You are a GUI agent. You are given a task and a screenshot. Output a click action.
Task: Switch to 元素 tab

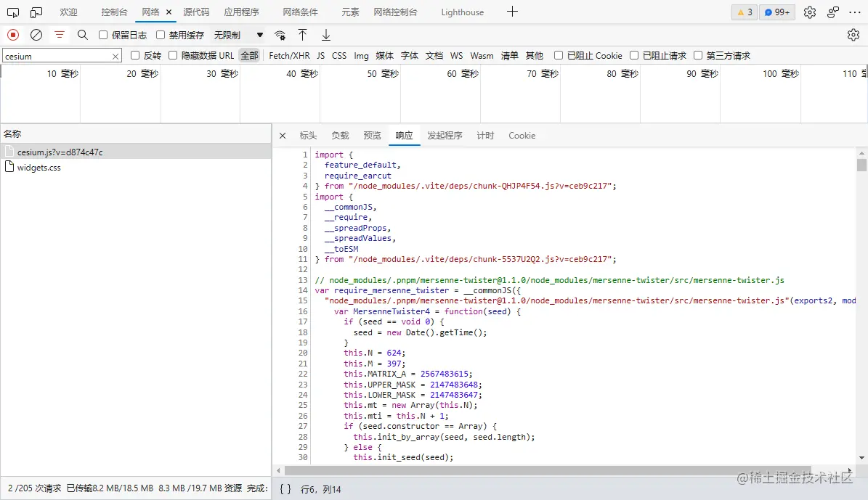pyautogui.click(x=350, y=12)
